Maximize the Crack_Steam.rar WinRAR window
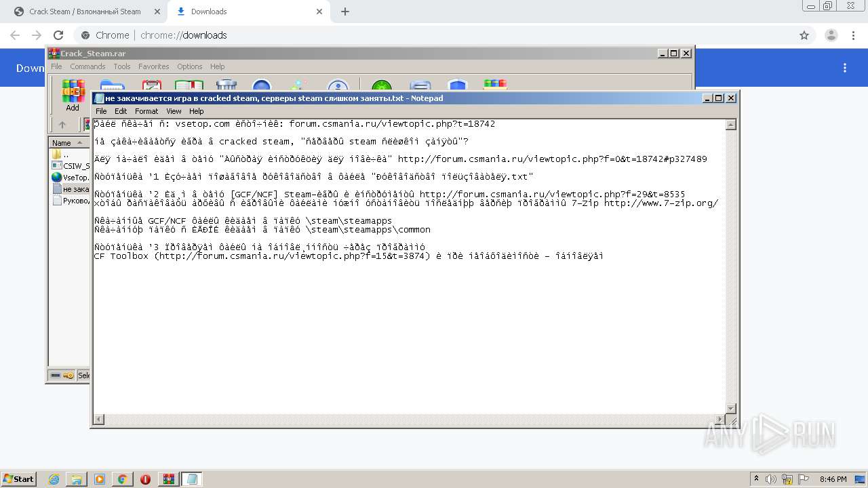Viewport: 868px width, 488px height. point(674,54)
